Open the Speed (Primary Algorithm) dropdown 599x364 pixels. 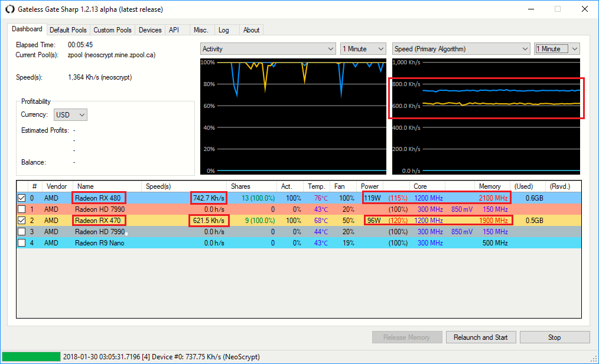[x=461, y=49]
